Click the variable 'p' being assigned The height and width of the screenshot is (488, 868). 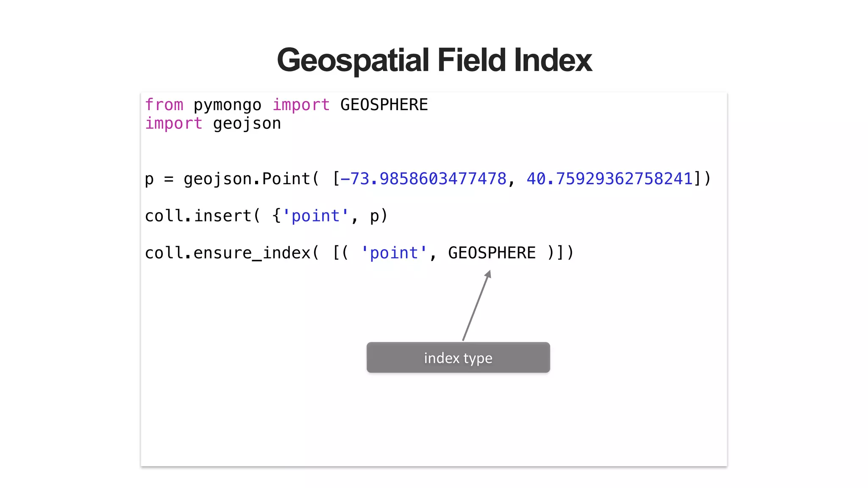point(149,179)
